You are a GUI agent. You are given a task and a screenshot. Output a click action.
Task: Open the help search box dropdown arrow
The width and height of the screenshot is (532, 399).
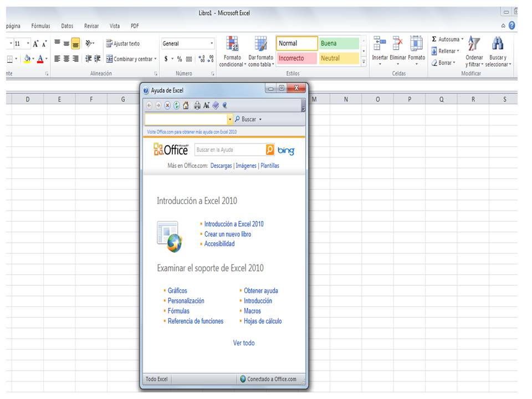[x=229, y=119]
